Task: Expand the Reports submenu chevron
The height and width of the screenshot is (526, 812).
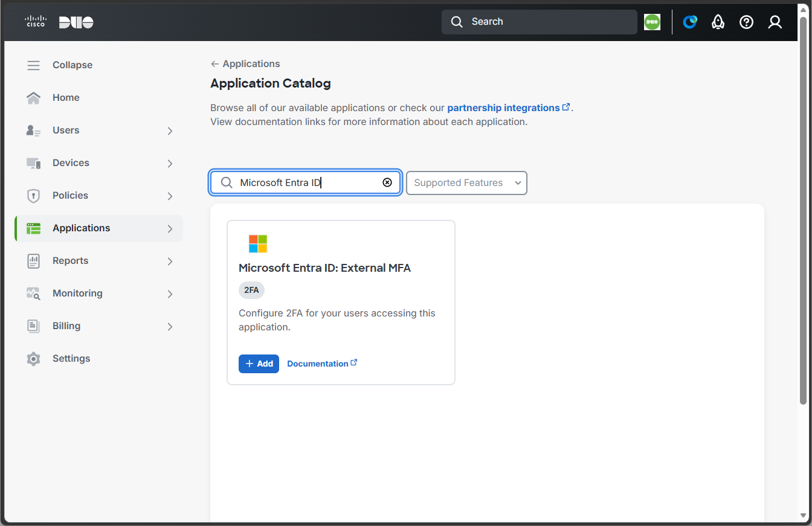Action: coord(170,261)
